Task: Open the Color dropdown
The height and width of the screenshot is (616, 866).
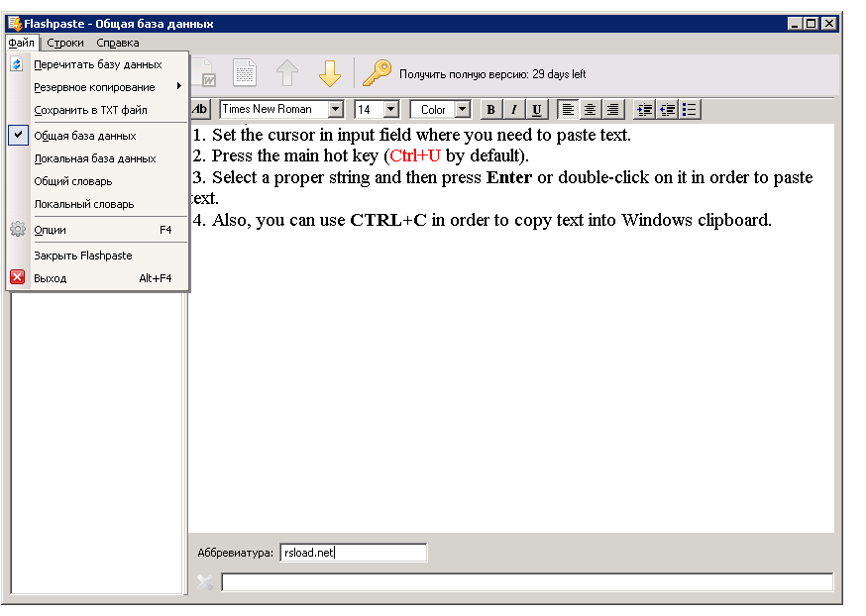Action: pyautogui.click(x=463, y=109)
